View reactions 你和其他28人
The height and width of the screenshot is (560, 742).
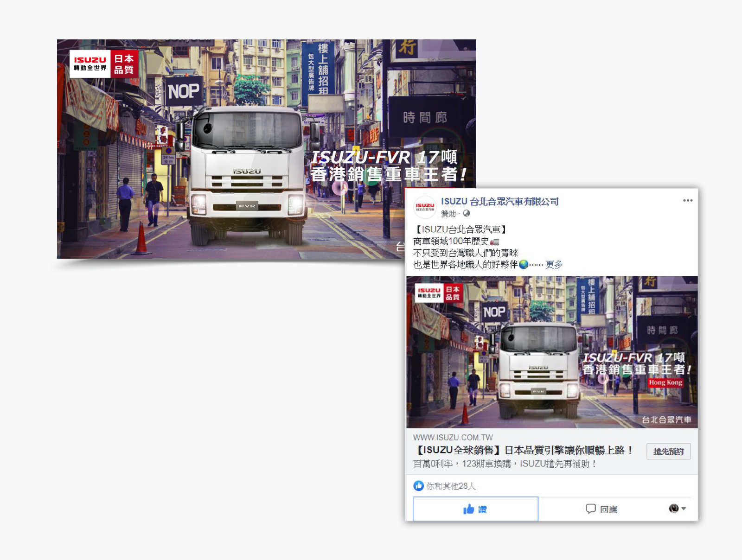tap(451, 486)
